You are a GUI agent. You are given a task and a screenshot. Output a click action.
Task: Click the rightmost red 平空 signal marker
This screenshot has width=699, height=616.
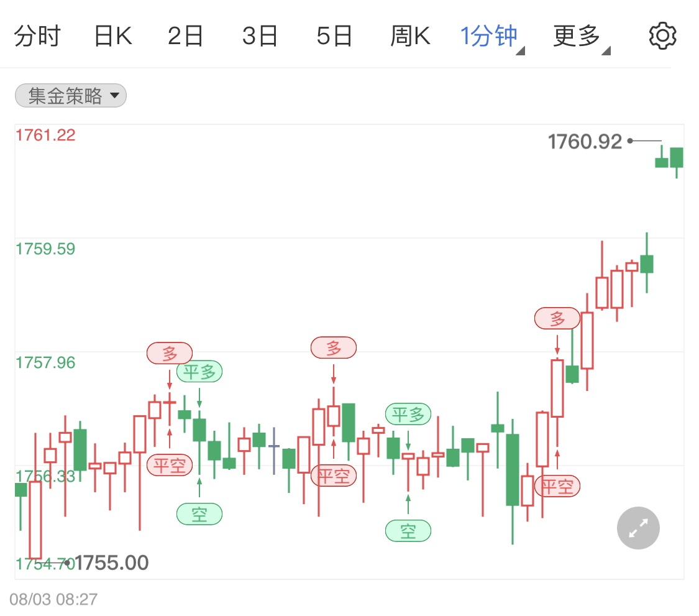click(x=557, y=486)
